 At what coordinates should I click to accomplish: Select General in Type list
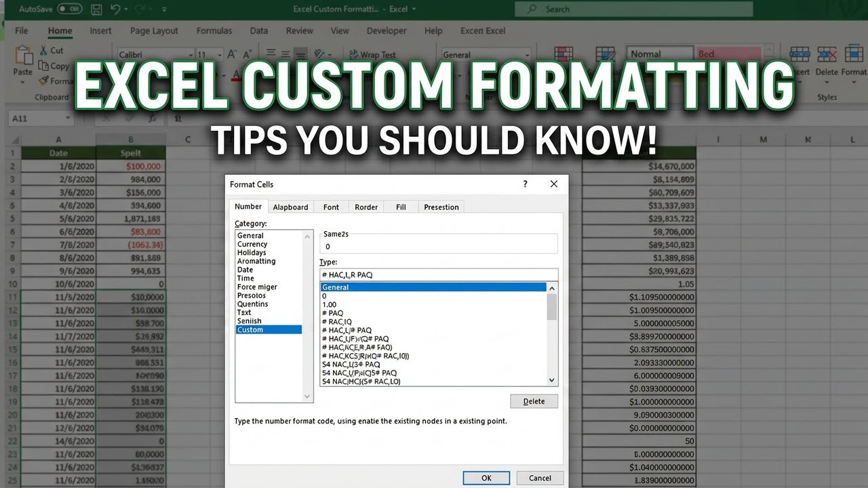(433, 287)
